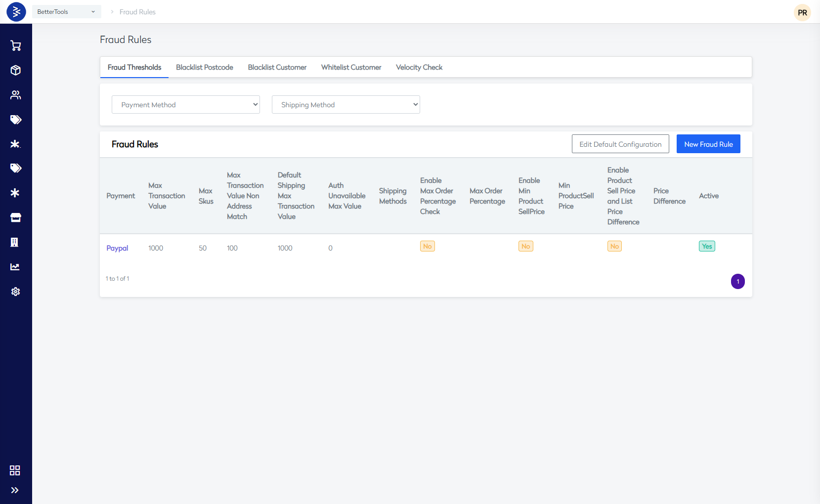
Task: Open the Paypal fraud rule link
Action: pyautogui.click(x=117, y=248)
